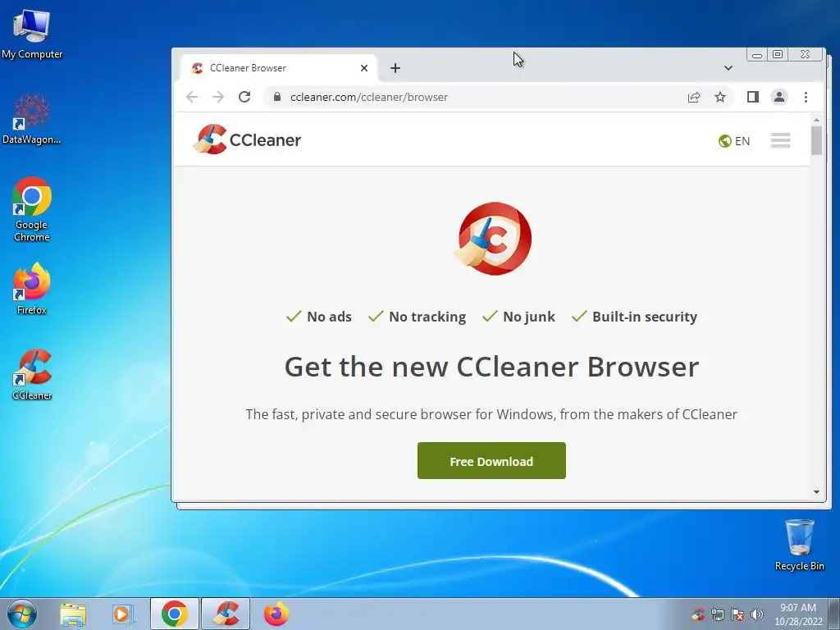Image resolution: width=840 pixels, height=630 pixels.
Task: Bookmark this page with the star icon
Action: click(x=720, y=97)
